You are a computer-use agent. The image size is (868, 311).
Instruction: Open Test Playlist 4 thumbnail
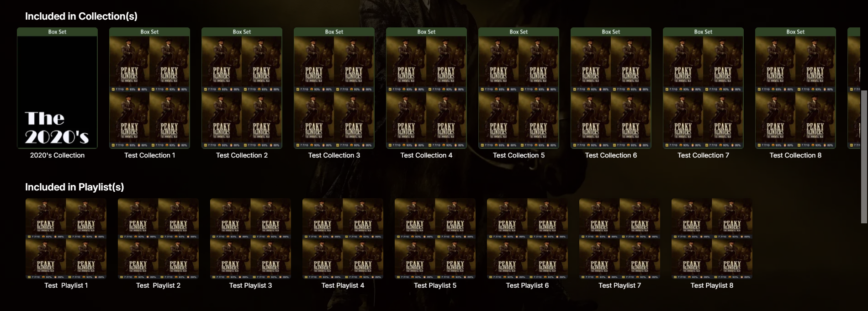coord(343,238)
